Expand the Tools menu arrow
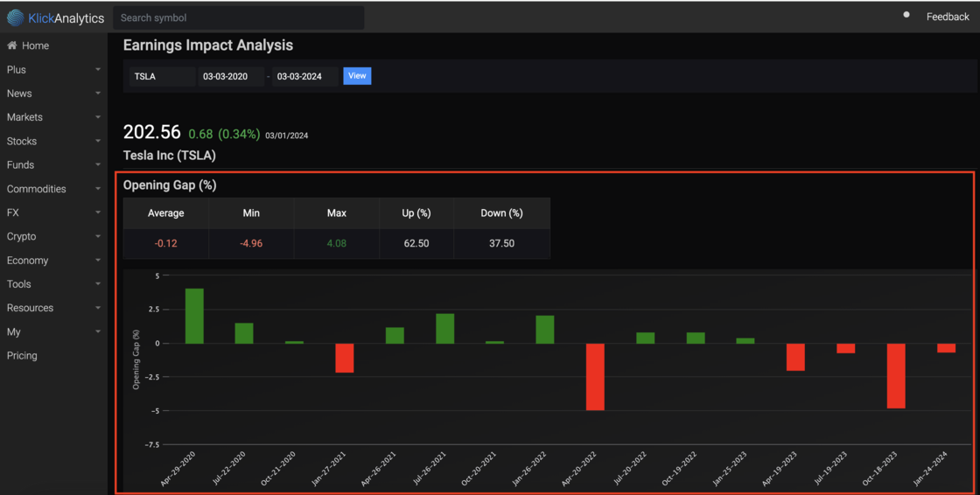Screen dimensions: 980x495 98,283
